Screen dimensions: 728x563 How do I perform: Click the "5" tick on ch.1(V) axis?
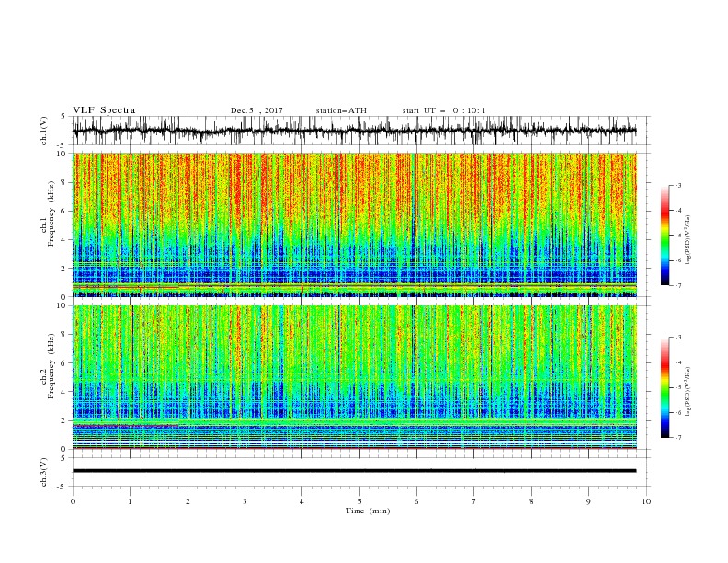click(64, 117)
